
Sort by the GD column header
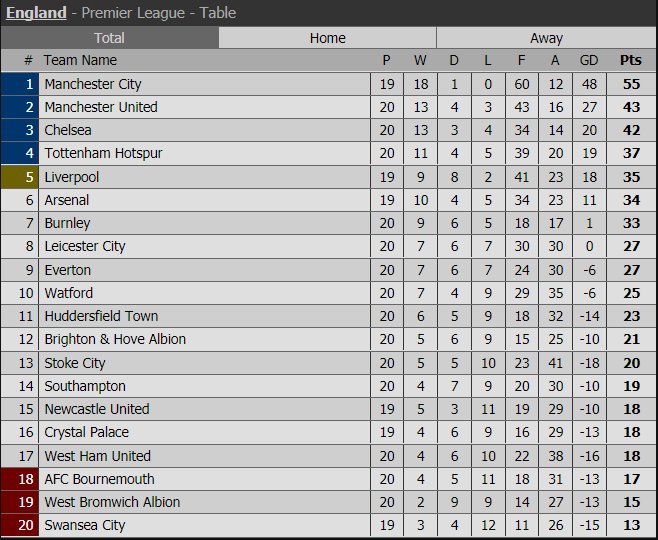(x=587, y=61)
